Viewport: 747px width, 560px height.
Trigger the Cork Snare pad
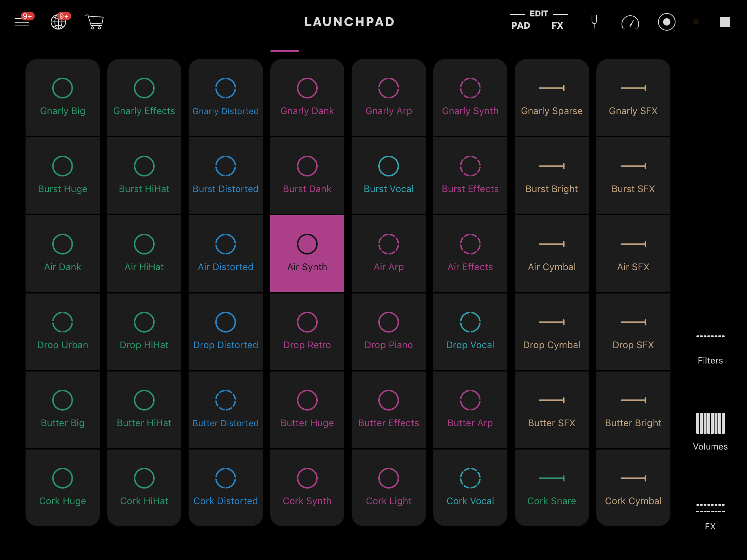pos(551,488)
